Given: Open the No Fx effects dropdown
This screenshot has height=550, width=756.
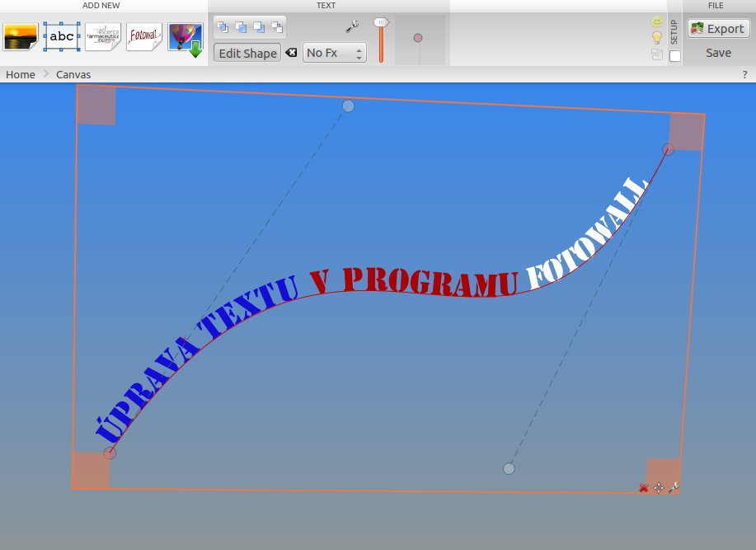Looking at the screenshot, I should [x=335, y=53].
